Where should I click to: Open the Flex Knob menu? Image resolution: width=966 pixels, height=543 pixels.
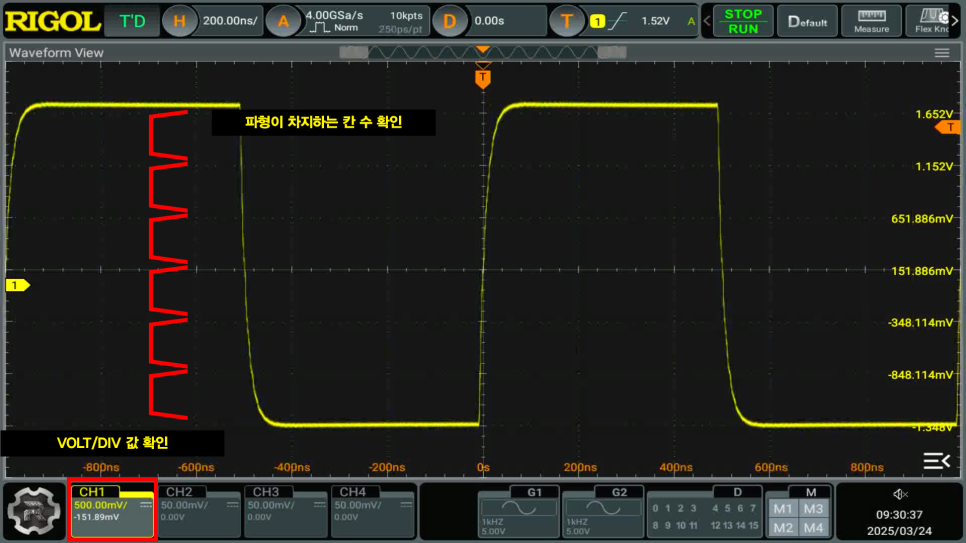pyautogui.click(x=931, y=22)
